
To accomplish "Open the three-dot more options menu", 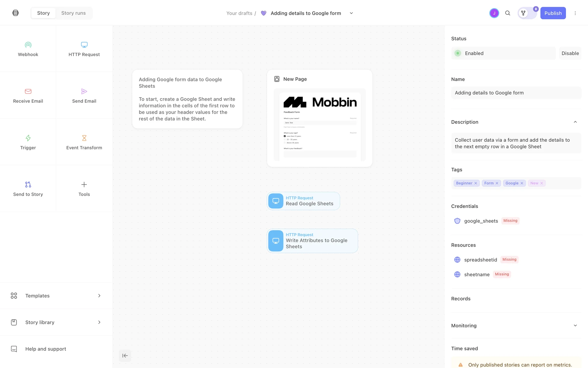I will pyautogui.click(x=575, y=13).
